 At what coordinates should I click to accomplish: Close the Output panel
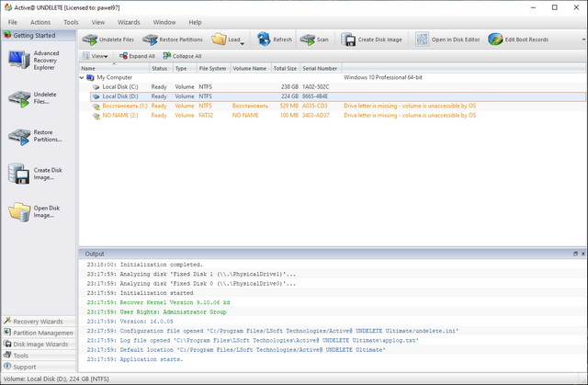pyautogui.click(x=582, y=253)
